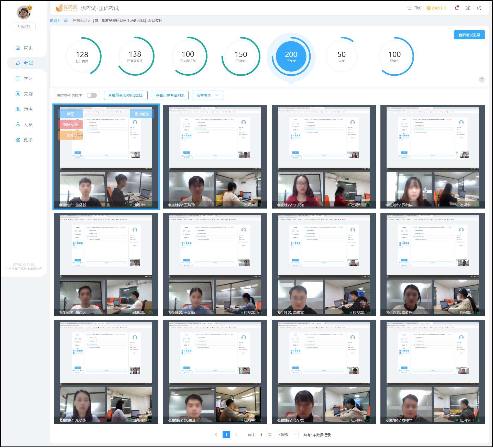Click the 返回上一级 link

pos(59,21)
